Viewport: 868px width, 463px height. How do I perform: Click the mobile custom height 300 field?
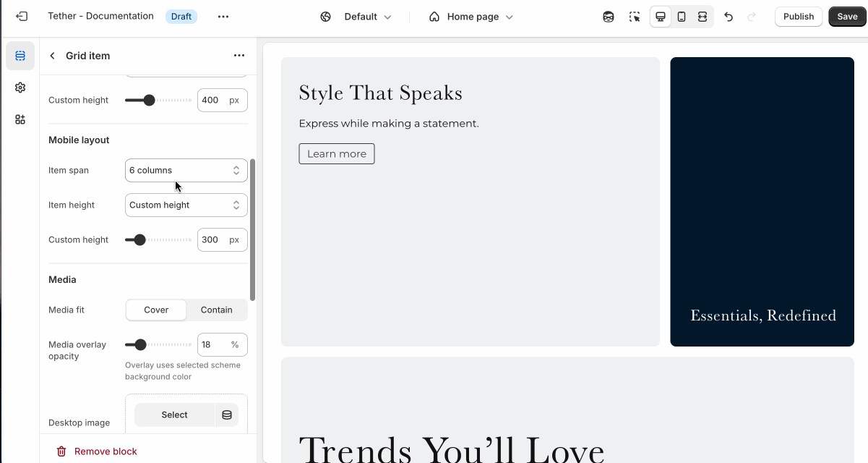[x=223, y=239]
